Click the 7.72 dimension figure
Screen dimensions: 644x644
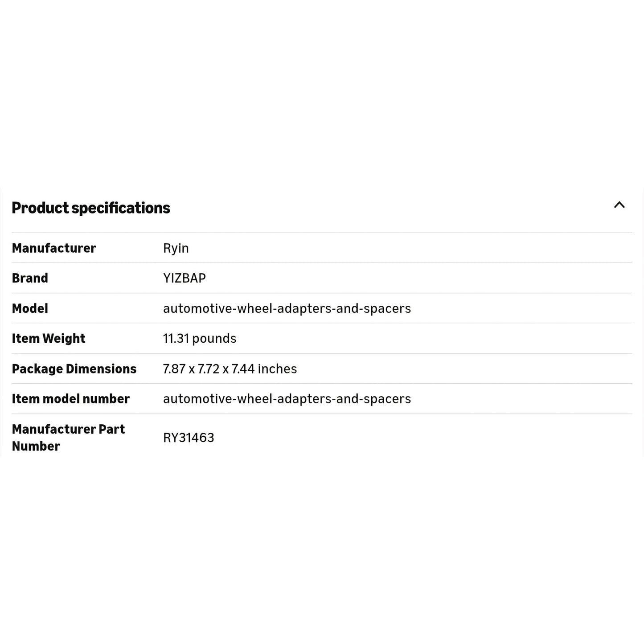point(209,369)
